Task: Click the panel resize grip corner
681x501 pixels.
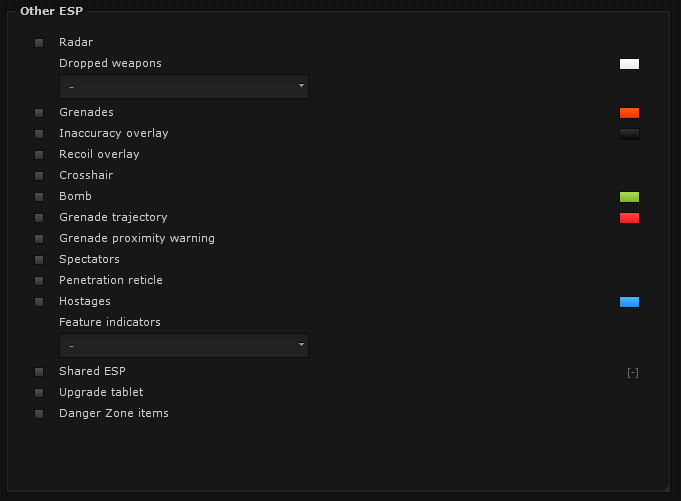Action: pos(666,487)
